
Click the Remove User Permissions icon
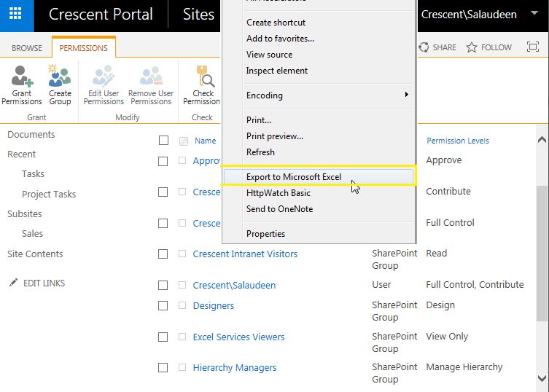[151, 76]
